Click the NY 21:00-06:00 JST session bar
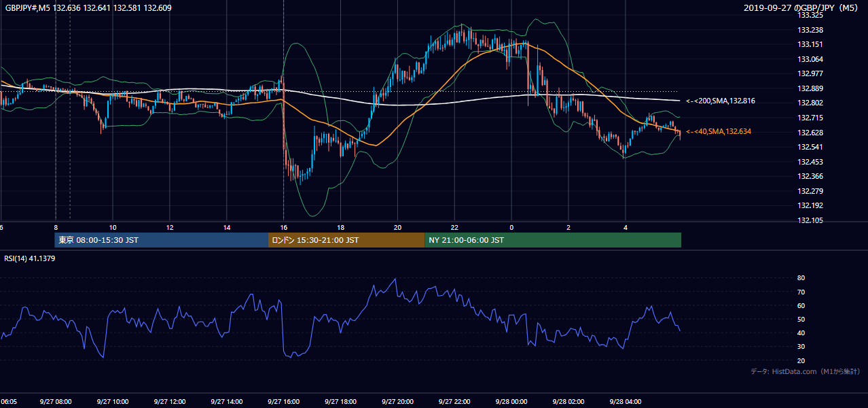 553,240
